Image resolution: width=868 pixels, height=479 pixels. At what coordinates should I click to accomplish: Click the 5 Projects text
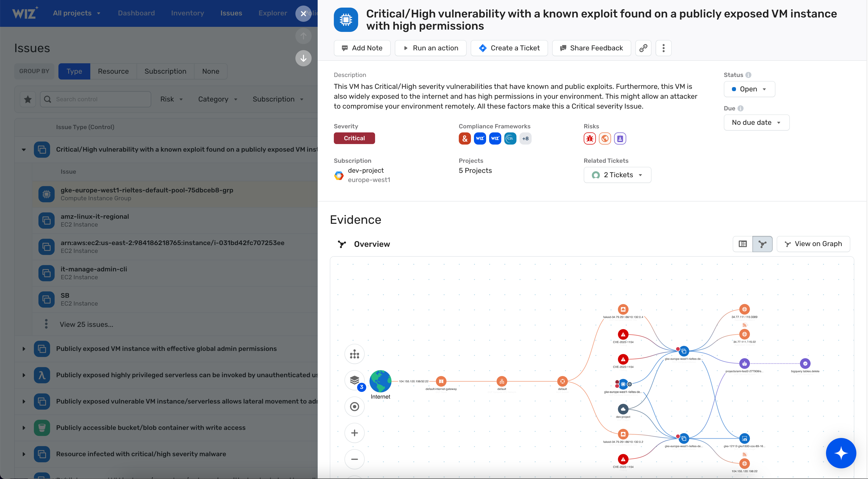coord(475,170)
